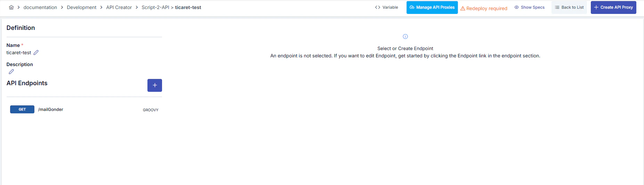
Task: Open the home icon in breadcrumb
Action: pyautogui.click(x=11, y=7)
